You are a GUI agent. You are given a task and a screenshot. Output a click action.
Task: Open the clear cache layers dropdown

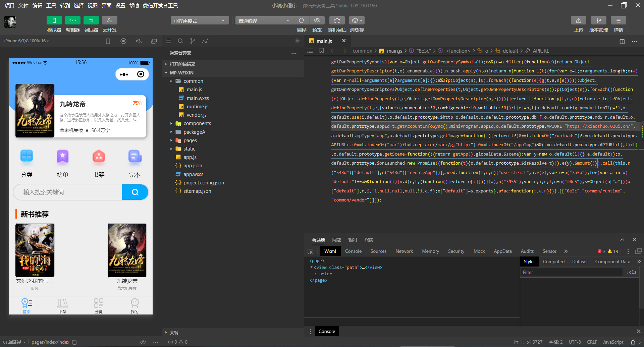(x=357, y=20)
